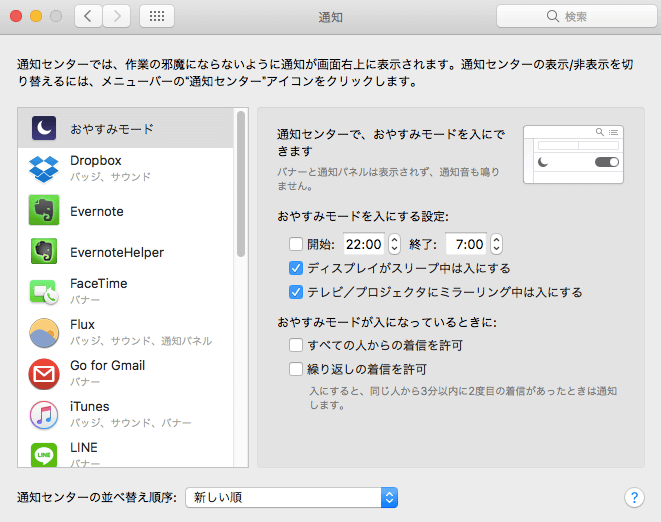Uncheck TV/projector mirroring Do Not Disturb
Viewport: 661px width, 522px height.
(x=296, y=292)
